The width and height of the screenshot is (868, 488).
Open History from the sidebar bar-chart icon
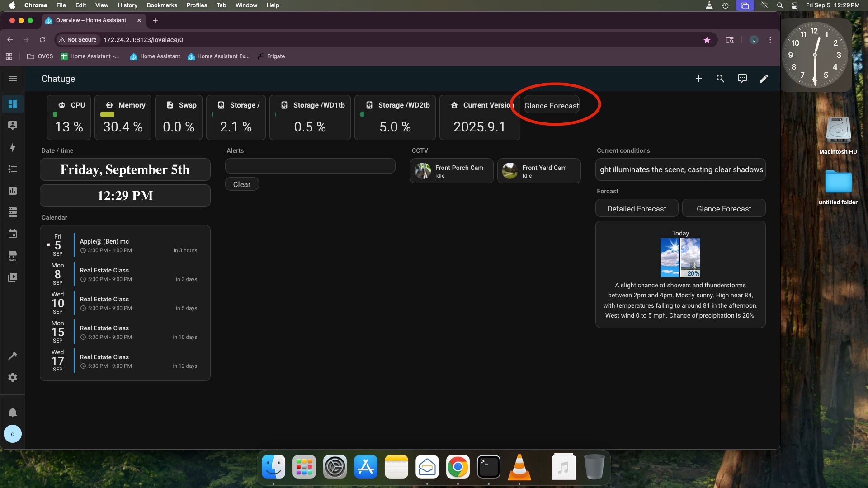[x=13, y=191]
